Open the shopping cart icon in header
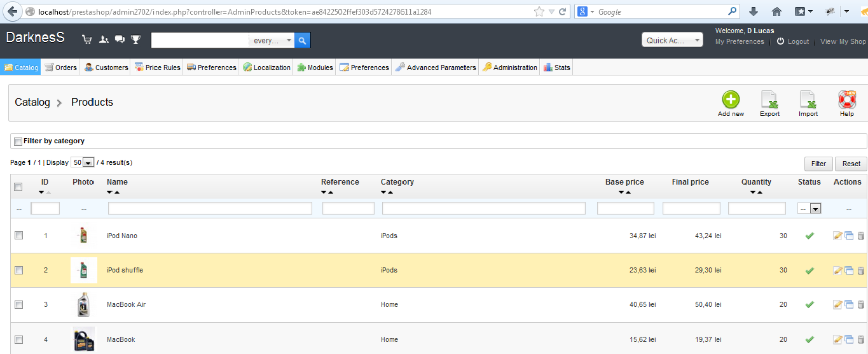868x354 pixels. point(87,39)
